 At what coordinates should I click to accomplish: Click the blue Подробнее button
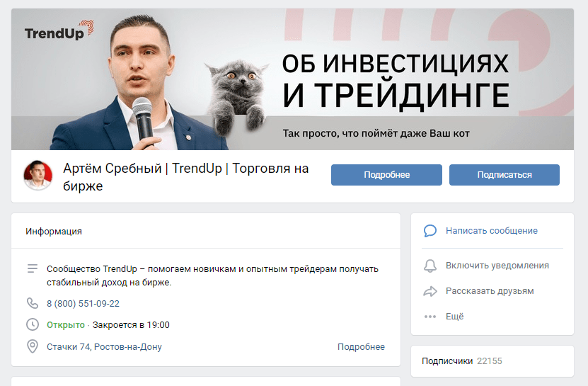pos(386,175)
